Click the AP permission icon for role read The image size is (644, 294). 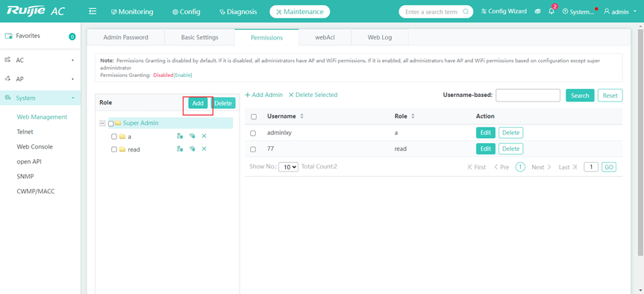point(180,149)
